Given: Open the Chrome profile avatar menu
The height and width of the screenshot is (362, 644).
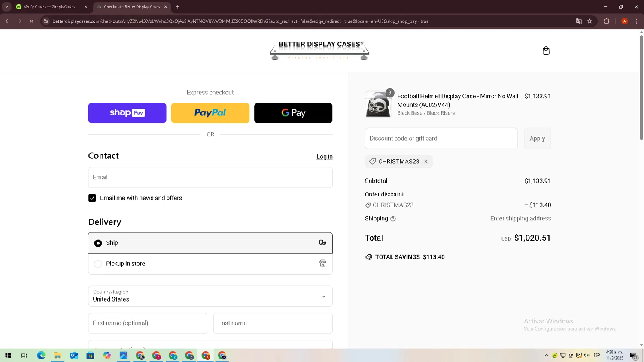Looking at the screenshot, I should click(x=624, y=21).
